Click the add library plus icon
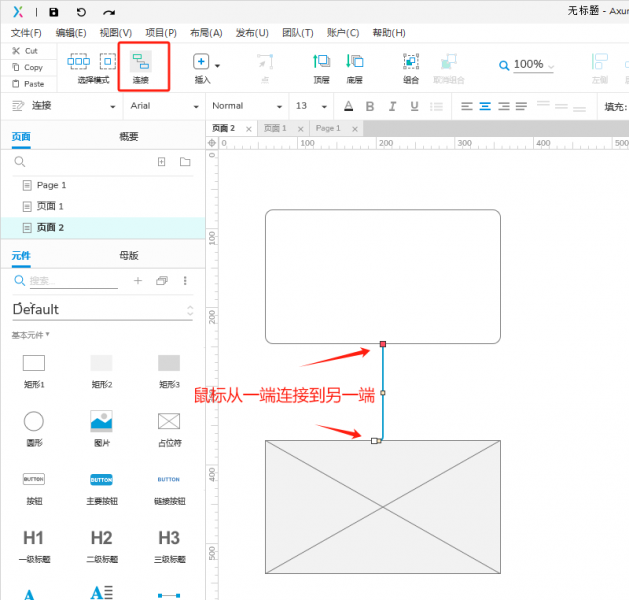This screenshot has height=600, width=629. [138, 281]
